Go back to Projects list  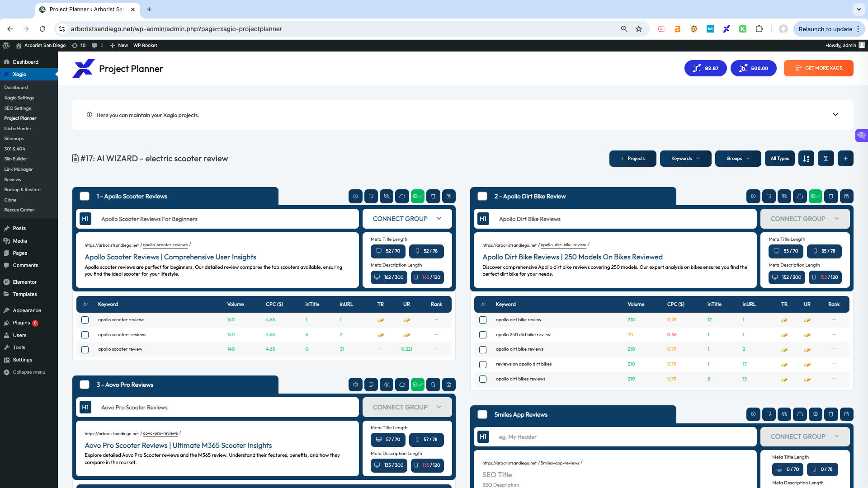click(x=632, y=159)
